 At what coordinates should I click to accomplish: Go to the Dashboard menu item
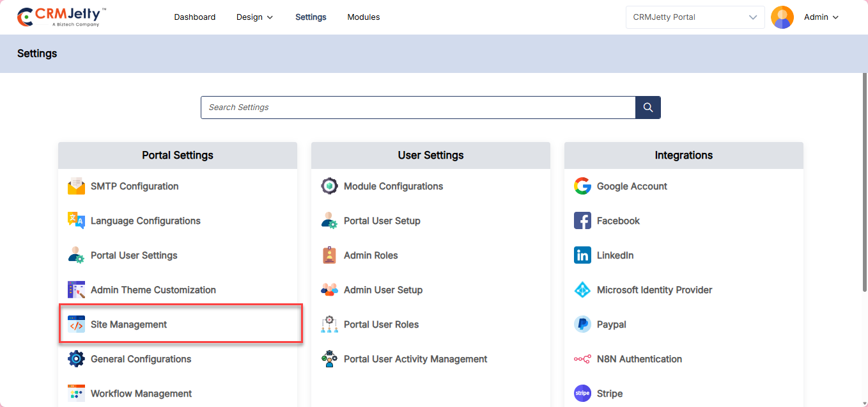click(x=194, y=17)
